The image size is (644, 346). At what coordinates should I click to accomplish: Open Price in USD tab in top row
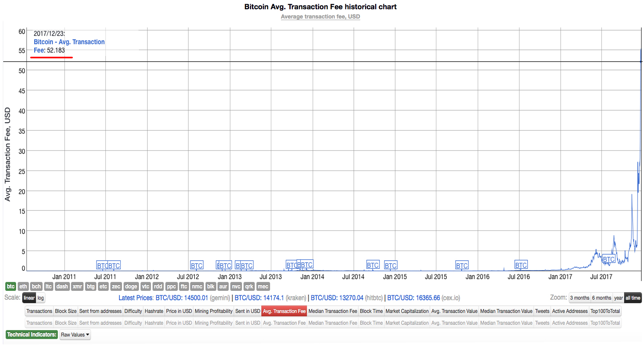click(x=179, y=311)
